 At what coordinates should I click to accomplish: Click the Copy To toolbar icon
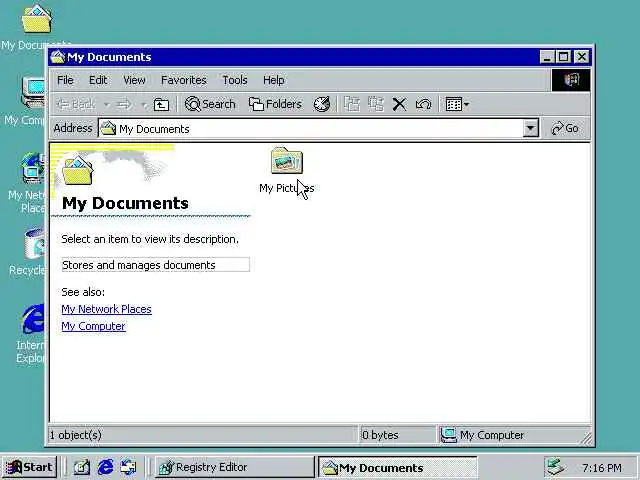pos(376,104)
